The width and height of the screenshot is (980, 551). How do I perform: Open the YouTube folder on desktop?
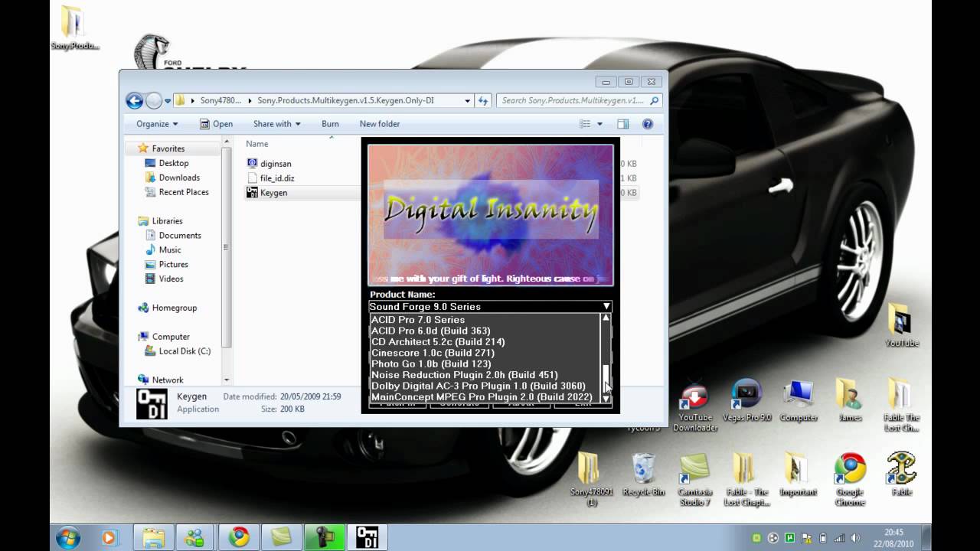tap(901, 325)
